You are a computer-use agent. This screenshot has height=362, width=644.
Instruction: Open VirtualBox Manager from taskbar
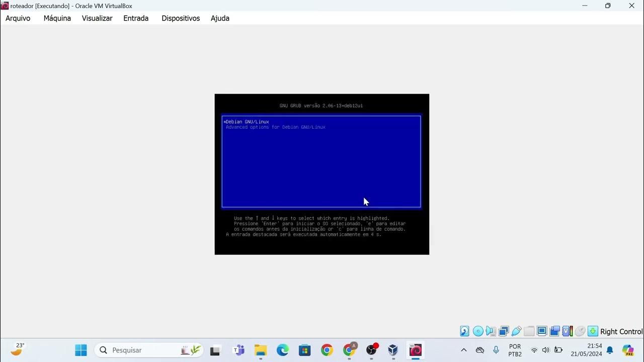coord(393,350)
